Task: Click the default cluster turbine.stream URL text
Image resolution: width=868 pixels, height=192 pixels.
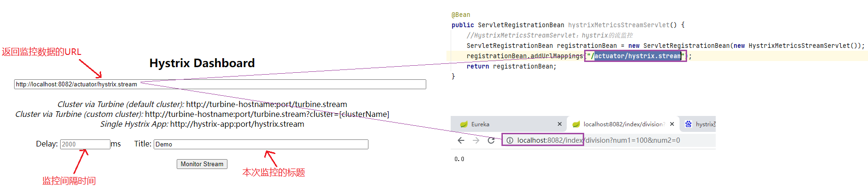Action: [266, 104]
